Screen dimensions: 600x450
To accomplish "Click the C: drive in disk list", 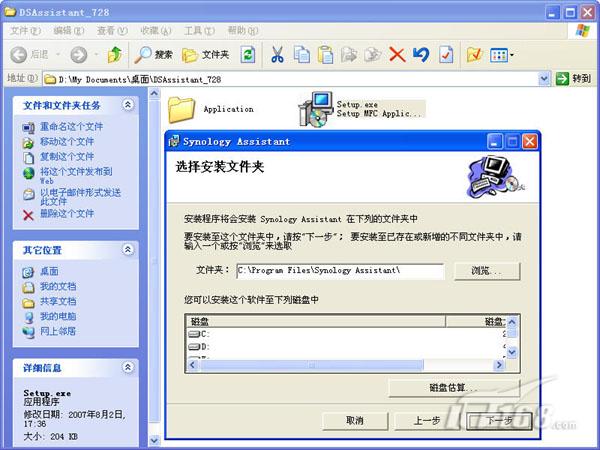I will [199, 334].
